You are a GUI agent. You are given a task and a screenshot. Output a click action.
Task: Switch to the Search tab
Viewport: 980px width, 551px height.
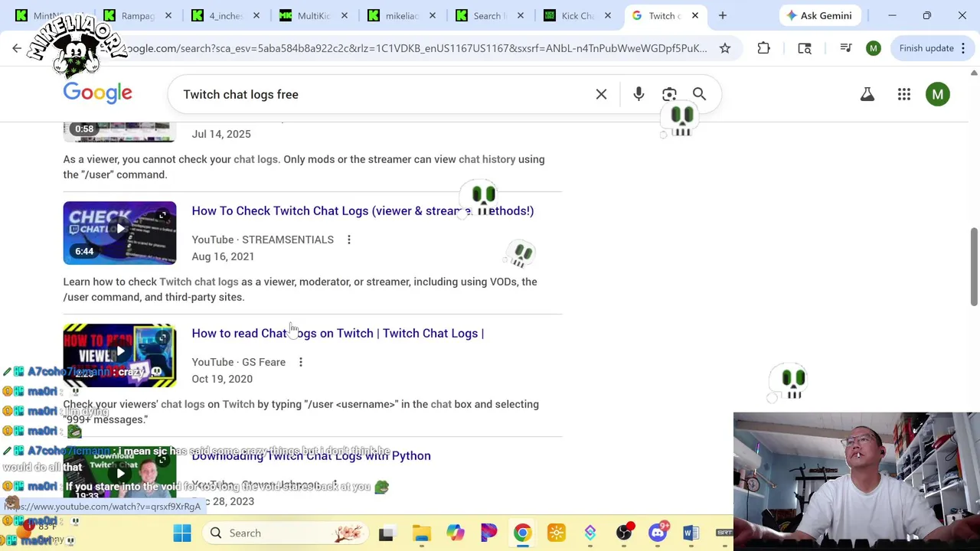(x=482, y=15)
